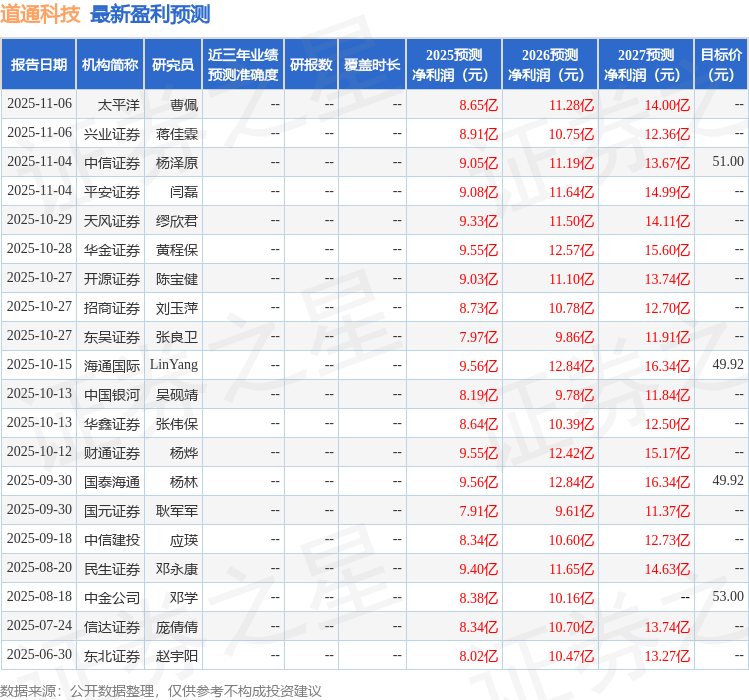Select the 中信建投 institution cell
Image resolution: width=749 pixels, height=700 pixels.
pyautogui.click(x=112, y=540)
